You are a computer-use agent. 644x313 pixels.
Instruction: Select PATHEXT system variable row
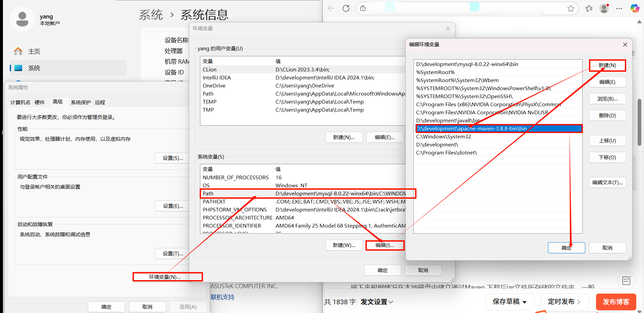coord(303,201)
